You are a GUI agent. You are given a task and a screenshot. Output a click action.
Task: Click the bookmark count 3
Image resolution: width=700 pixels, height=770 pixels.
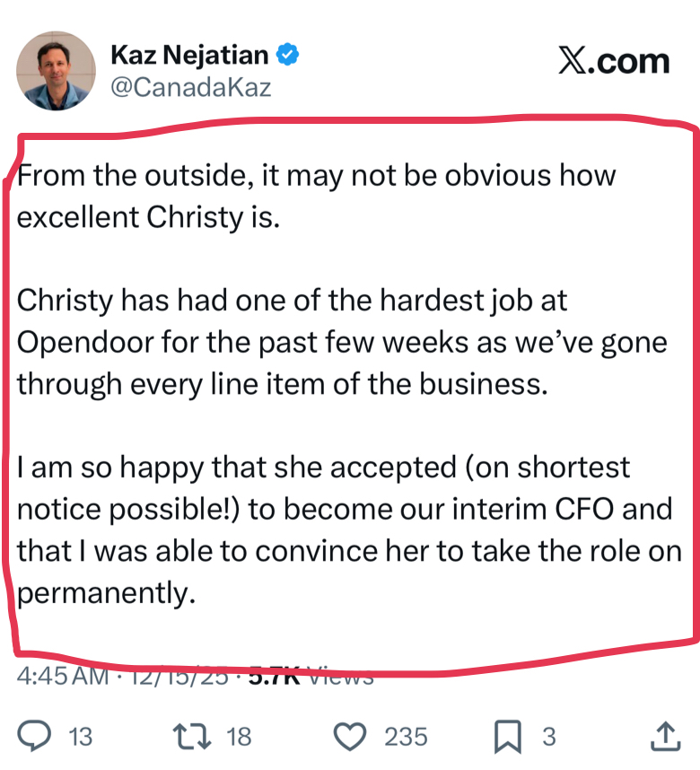549,737
